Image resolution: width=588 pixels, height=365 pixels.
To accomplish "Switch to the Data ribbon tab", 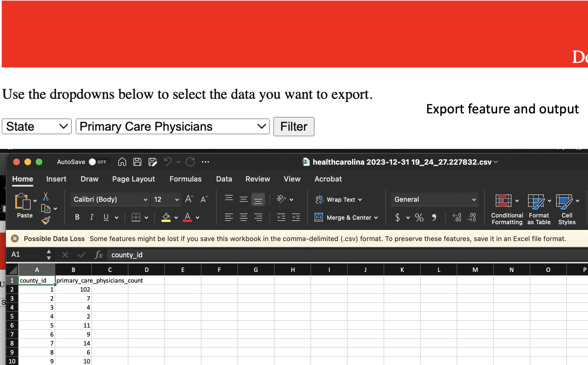I will (224, 179).
